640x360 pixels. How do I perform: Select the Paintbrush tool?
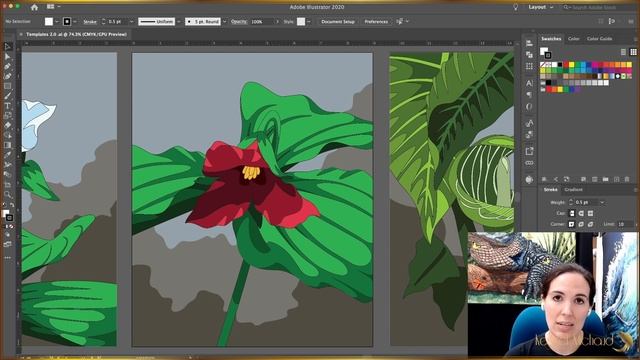coord(7,96)
